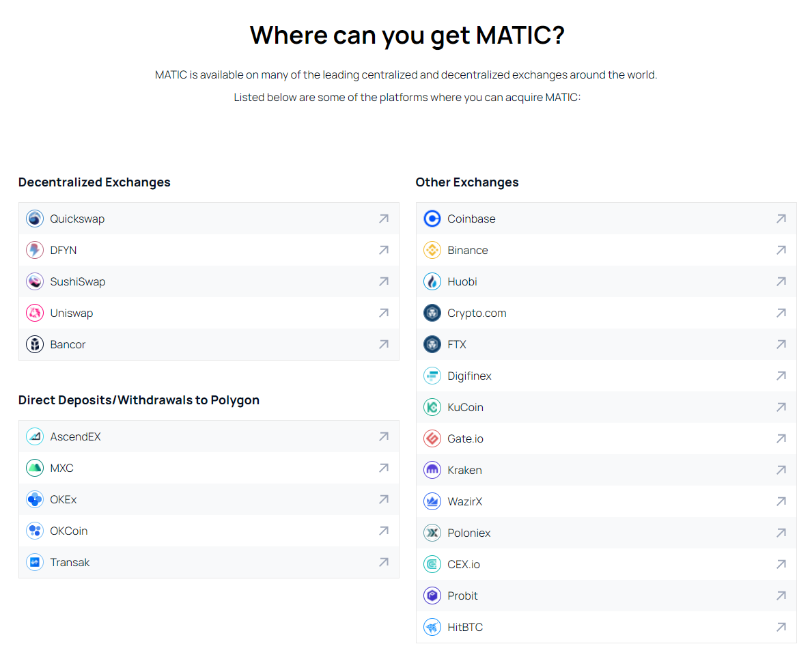Click the DFYN logo icon
The image size is (812, 657).
point(35,251)
